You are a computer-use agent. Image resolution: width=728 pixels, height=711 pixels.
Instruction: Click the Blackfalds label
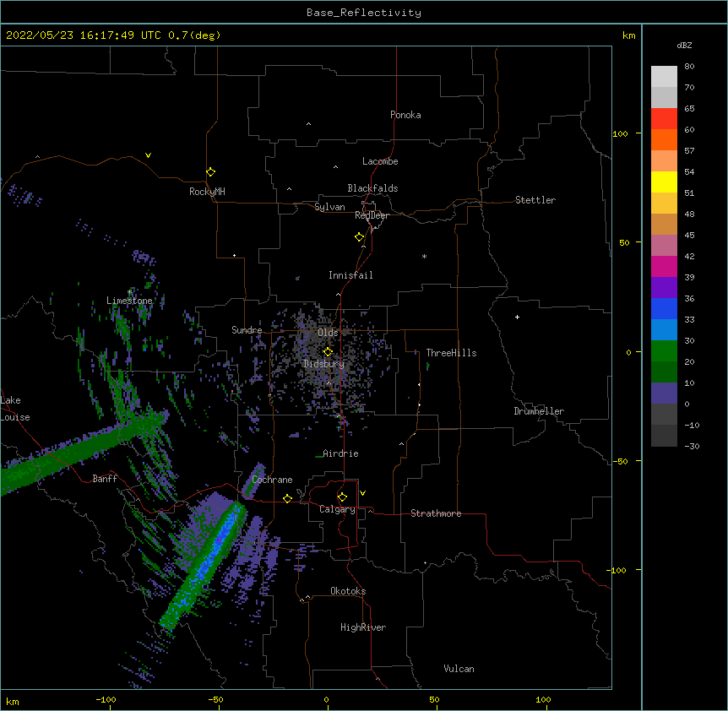click(372, 188)
